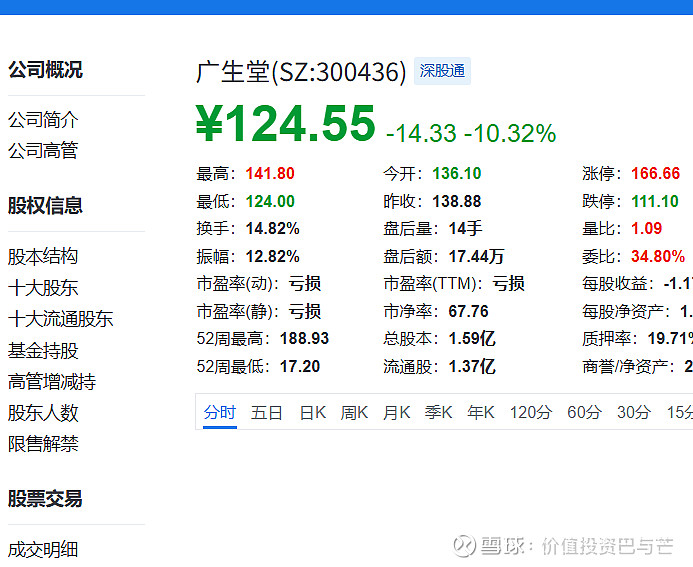Switch to the 年K chart tab
This screenshot has width=693, height=567.
[481, 413]
